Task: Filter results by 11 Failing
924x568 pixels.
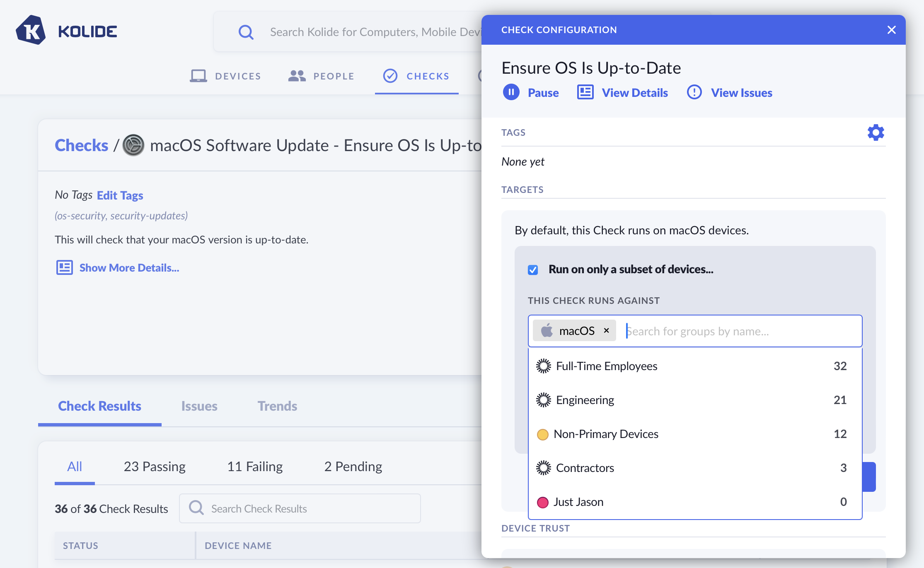Action: 255,467
